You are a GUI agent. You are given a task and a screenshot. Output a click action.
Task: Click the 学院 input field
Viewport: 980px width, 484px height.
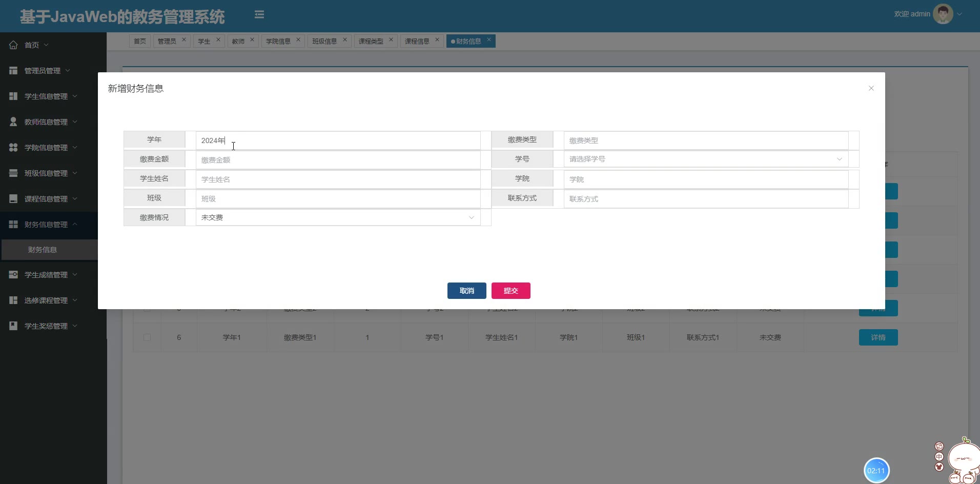(706, 179)
